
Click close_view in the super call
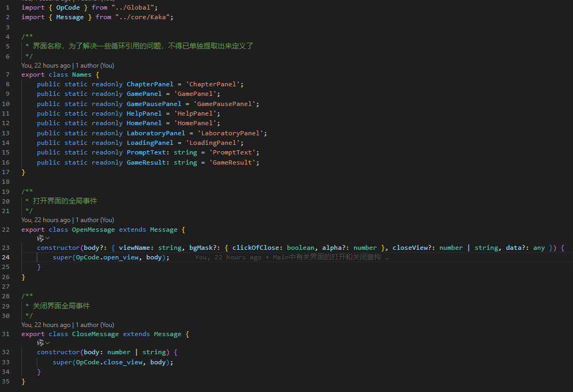[123, 362]
